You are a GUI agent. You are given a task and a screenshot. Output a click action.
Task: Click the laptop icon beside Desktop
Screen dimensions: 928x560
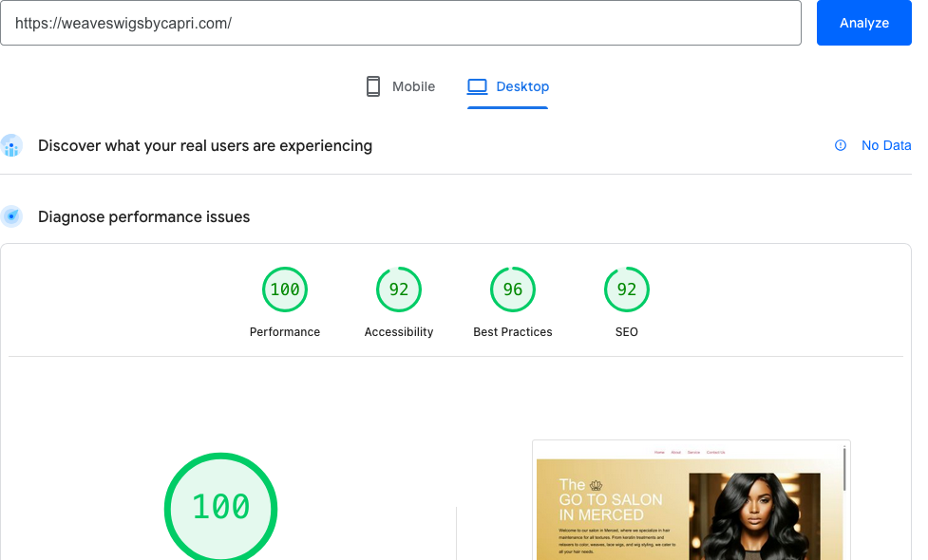[x=477, y=86]
